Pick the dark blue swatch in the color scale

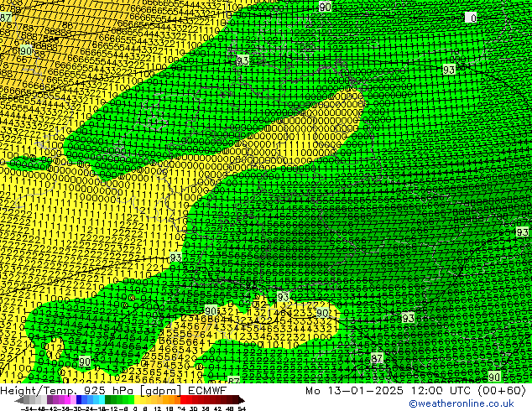pyautogui.click(x=79, y=400)
